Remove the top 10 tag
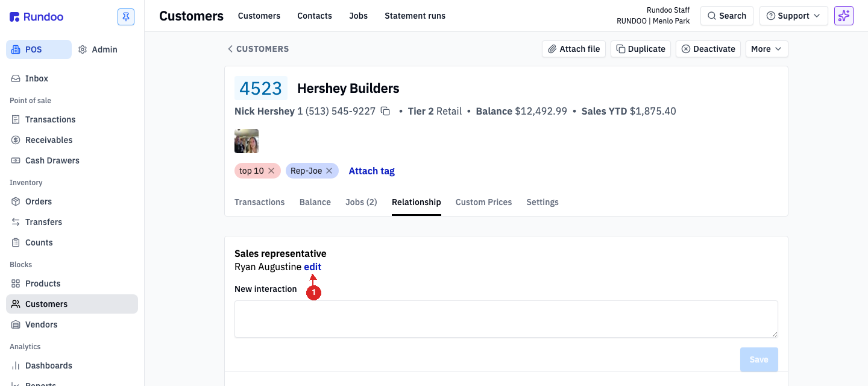 (x=271, y=171)
